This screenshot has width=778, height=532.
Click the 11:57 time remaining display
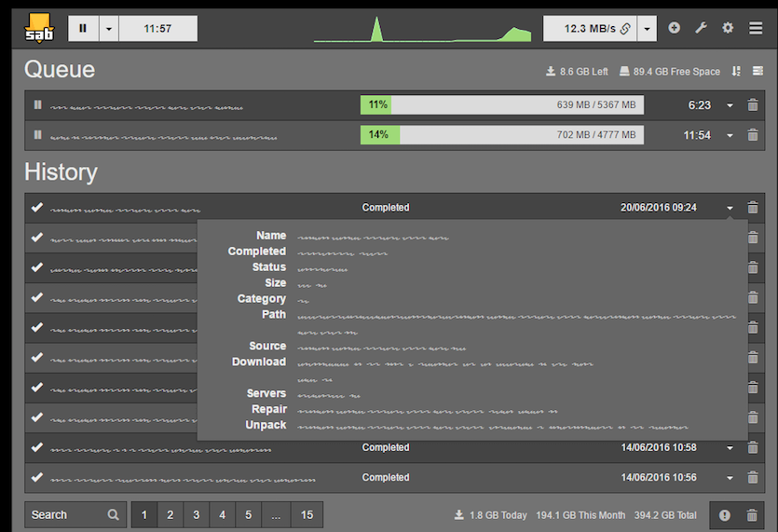coord(157,28)
